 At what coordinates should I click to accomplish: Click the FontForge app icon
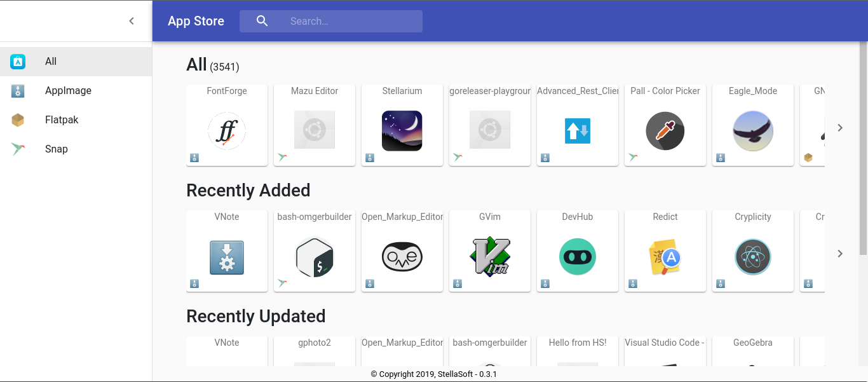226,130
